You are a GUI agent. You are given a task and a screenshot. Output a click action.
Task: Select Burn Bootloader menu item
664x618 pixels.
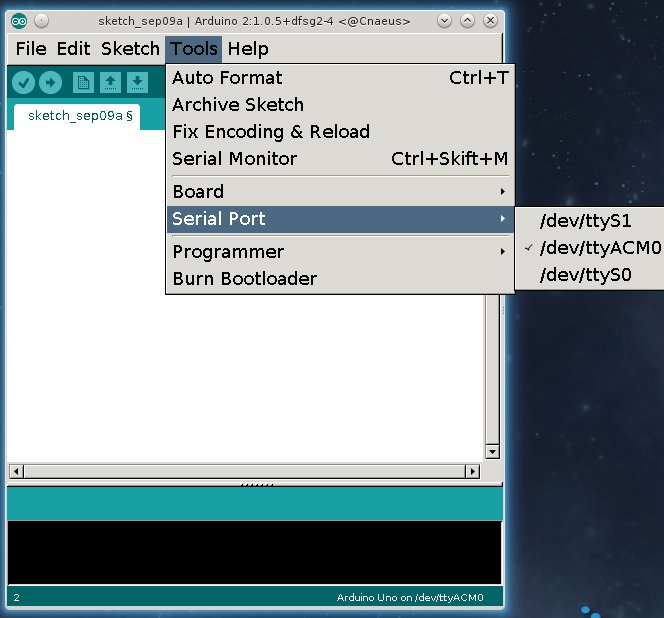(x=340, y=279)
